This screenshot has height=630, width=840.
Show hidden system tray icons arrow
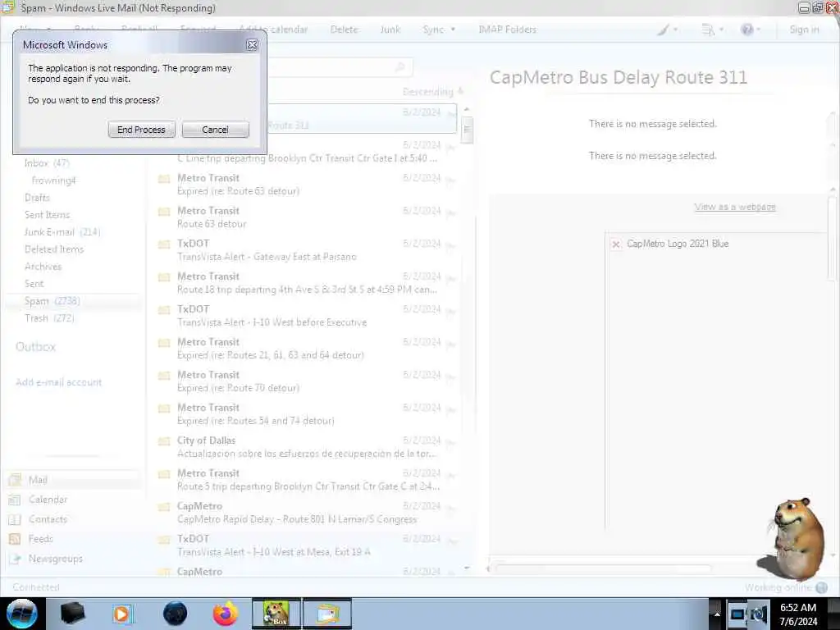(x=717, y=614)
